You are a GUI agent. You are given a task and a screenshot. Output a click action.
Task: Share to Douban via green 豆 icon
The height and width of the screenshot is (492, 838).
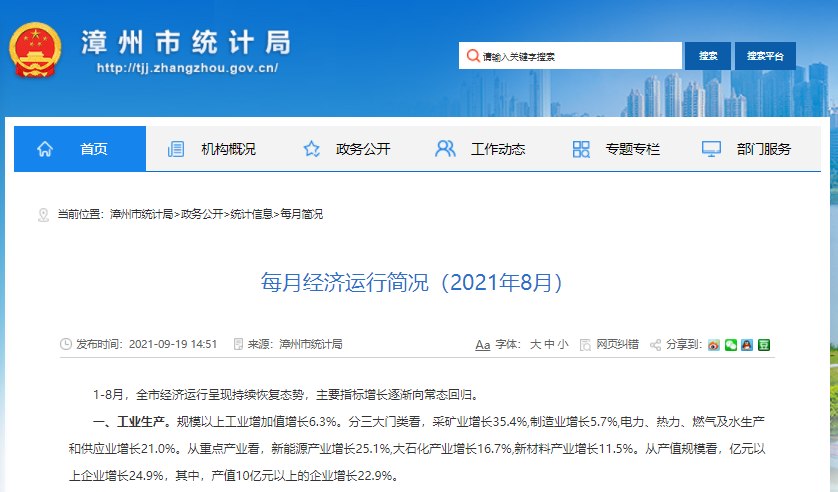pos(764,345)
